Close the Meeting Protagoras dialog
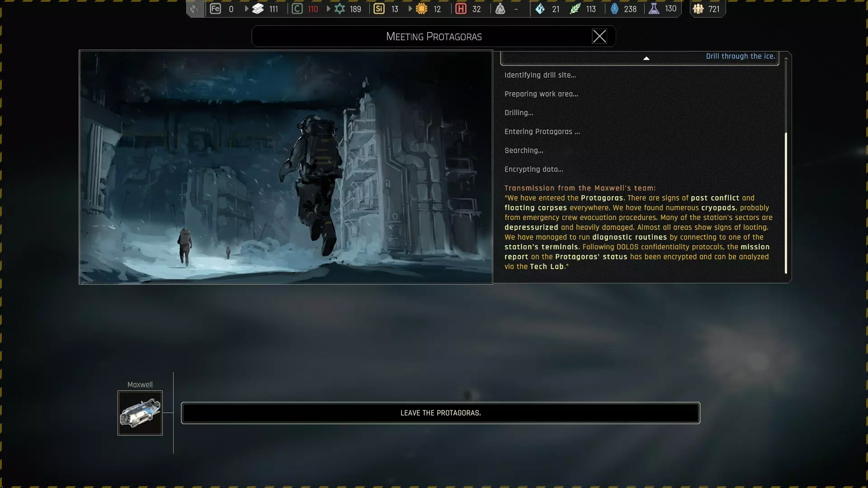Image resolution: width=868 pixels, height=488 pixels. pyautogui.click(x=599, y=36)
